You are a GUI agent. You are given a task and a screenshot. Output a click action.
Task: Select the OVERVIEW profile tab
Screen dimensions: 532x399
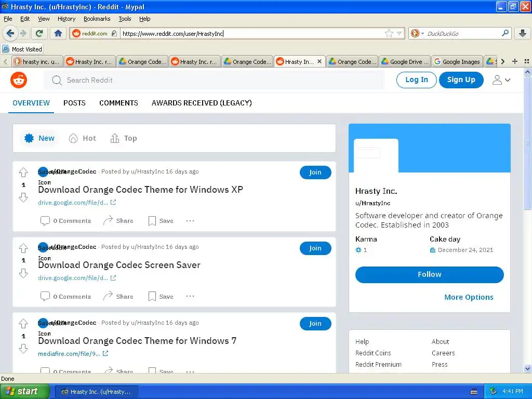point(31,103)
